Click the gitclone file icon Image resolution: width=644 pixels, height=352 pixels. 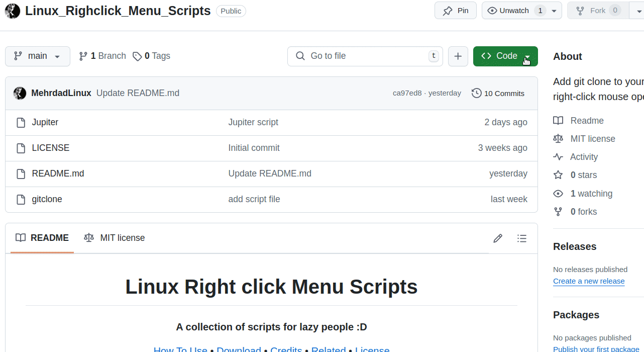pyautogui.click(x=21, y=200)
